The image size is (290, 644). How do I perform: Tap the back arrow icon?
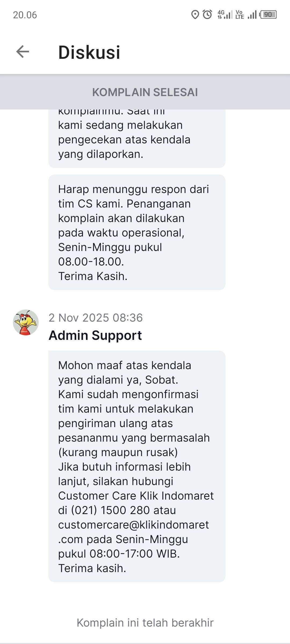click(x=23, y=52)
